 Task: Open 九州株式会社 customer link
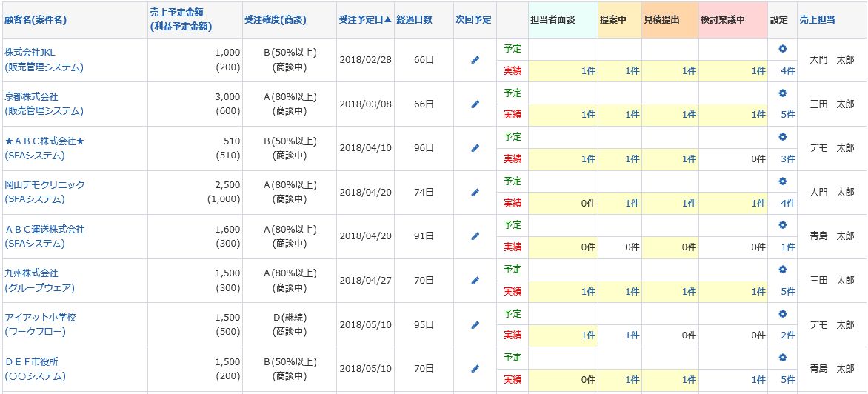point(31,273)
